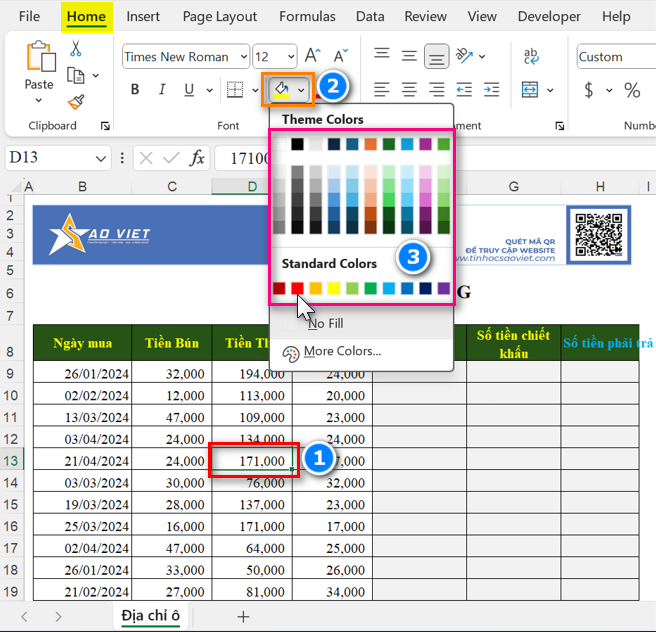Click the Format Painter brush icon
The width and height of the screenshot is (656, 632).
coord(76,101)
